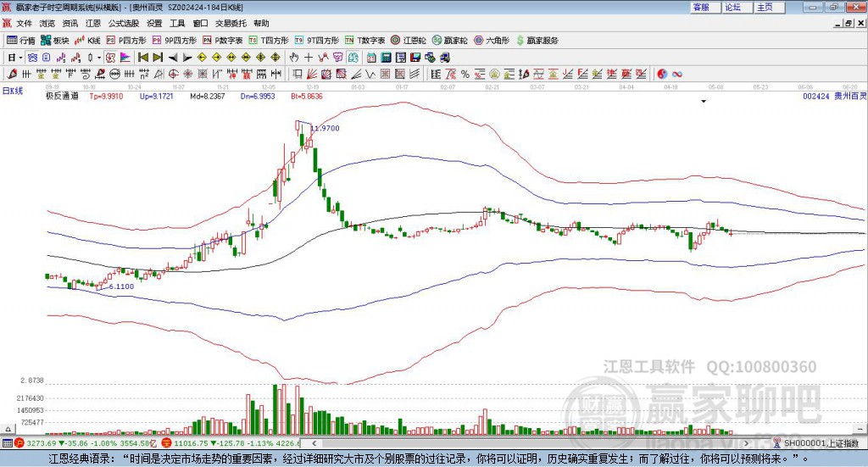The width and height of the screenshot is (868, 467).
Task: Expand the candlestick style dropdown arrow
Action: click(x=99, y=58)
